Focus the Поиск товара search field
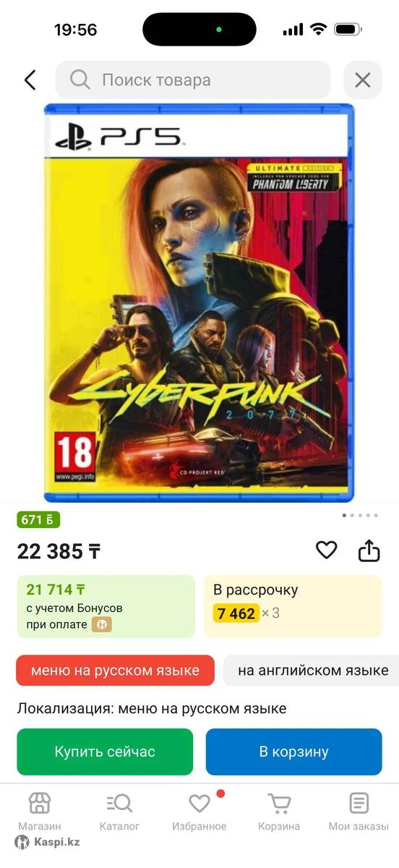The height and width of the screenshot is (868, 399). 193,80
